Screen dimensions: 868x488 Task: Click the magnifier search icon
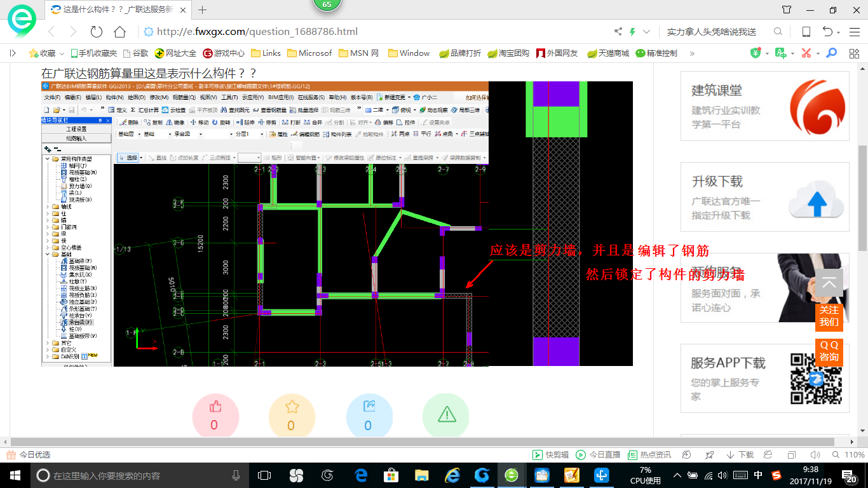point(778,32)
